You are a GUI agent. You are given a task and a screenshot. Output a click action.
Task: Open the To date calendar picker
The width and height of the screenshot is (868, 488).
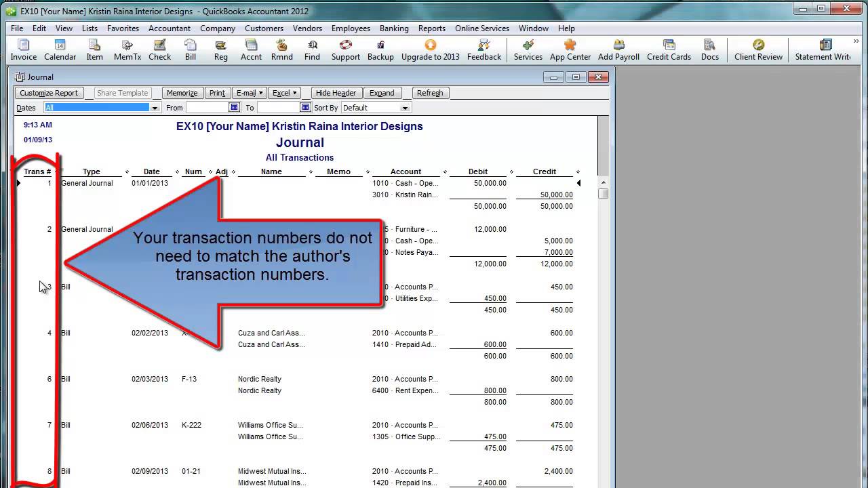[306, 107]
